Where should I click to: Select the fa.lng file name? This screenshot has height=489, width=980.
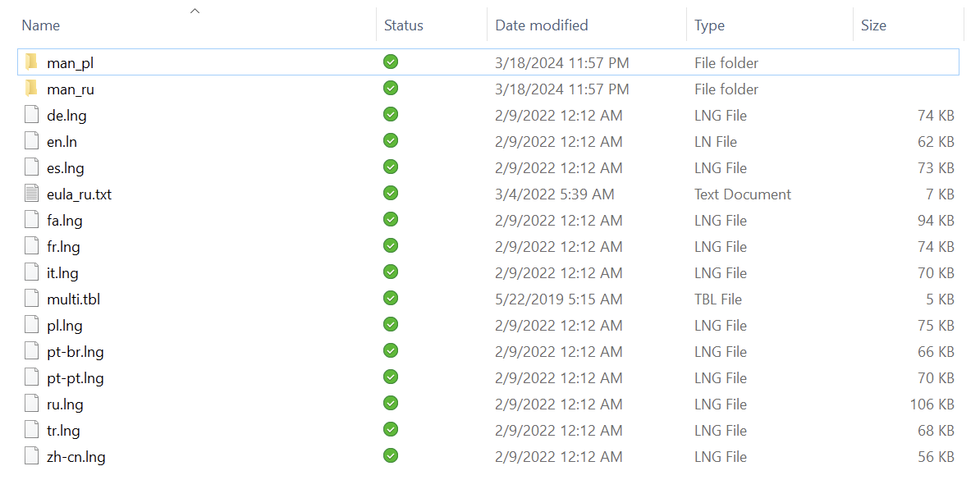(x=65, y=220)
